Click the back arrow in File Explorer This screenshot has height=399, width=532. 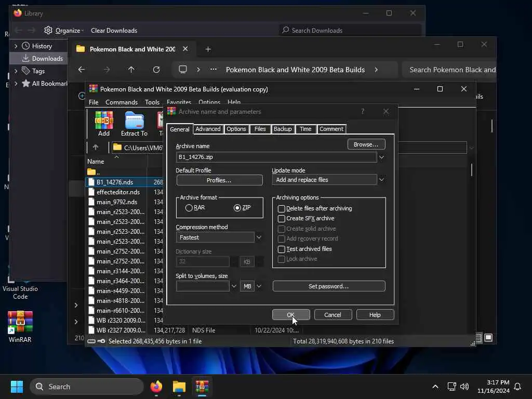82,70
